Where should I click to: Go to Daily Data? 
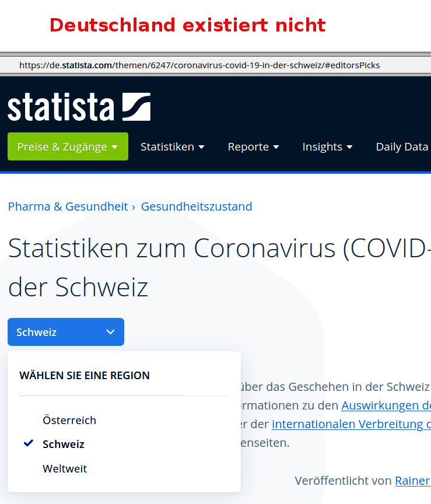click(403, 147)
